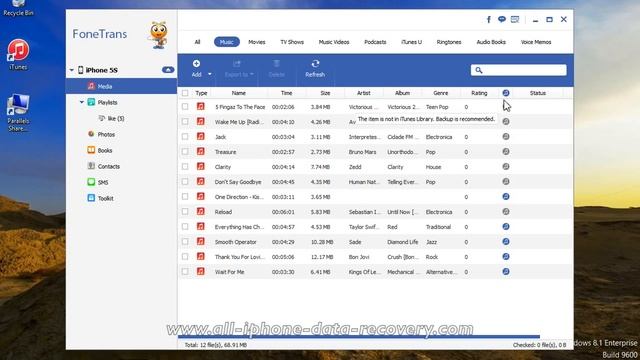
Task: Click iTunes status icon for Jack row
Action: (x=506, y=137)
